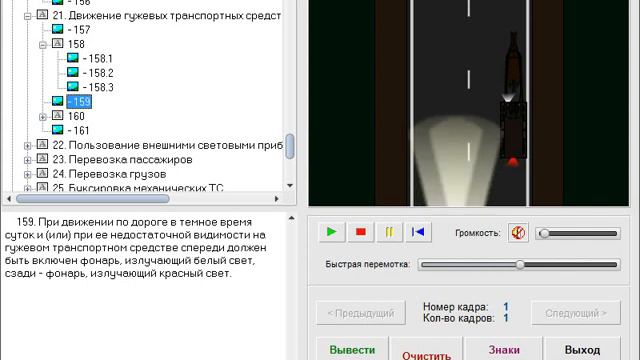Click the tree horizontal scrollbar thumb
The width and height of the screenshot is (640, 360).
(93, 199)
